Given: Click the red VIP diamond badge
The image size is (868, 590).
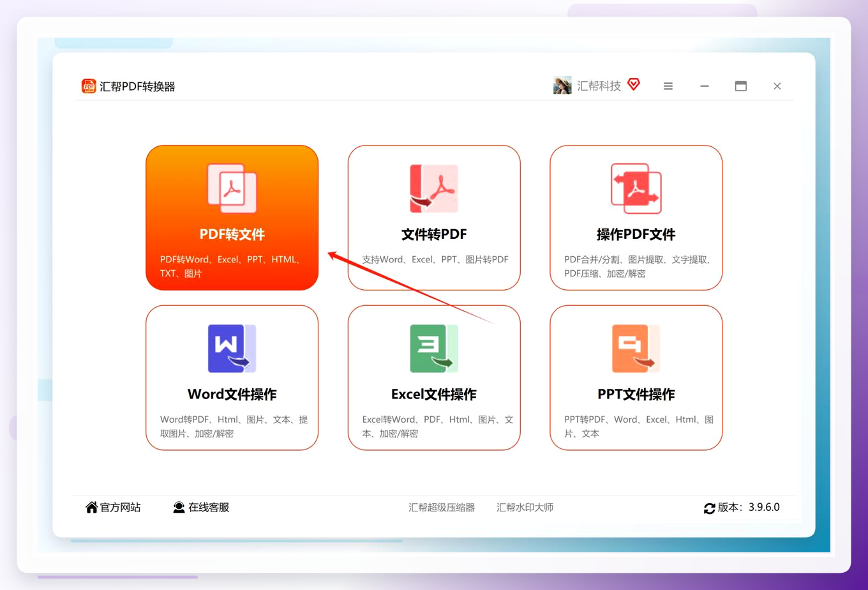Looking at the screenshot, I should [634, 84].
